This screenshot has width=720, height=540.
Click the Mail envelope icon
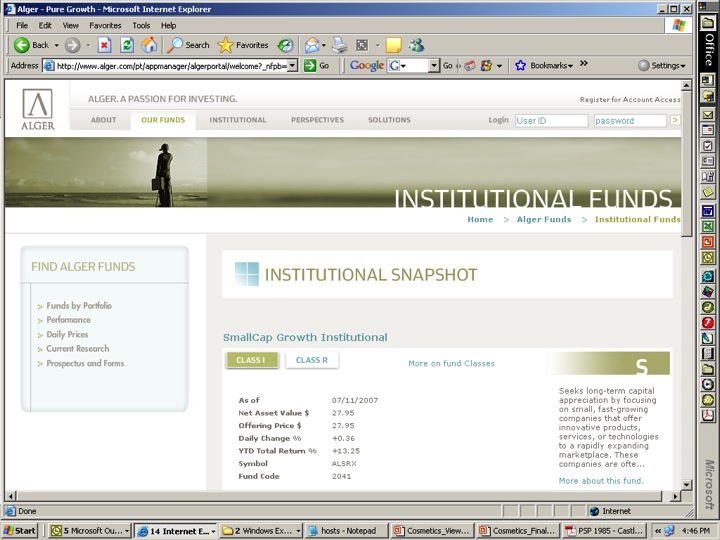pos(312,45)
